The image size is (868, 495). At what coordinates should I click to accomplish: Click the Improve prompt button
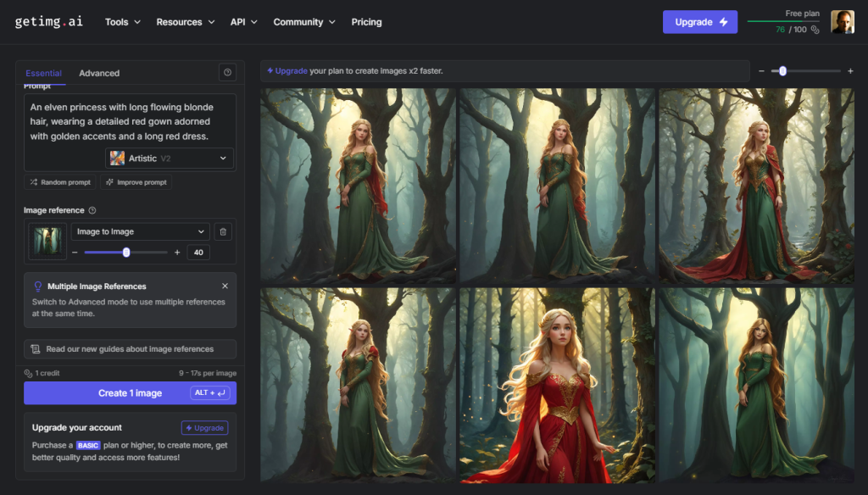click(136, 182)
